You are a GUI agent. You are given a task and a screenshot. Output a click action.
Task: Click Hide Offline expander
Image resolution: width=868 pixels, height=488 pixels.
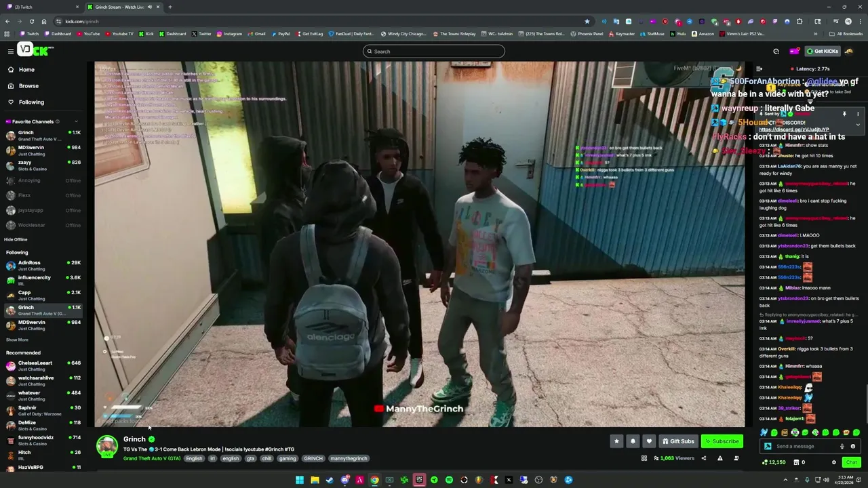pos(16,239)
